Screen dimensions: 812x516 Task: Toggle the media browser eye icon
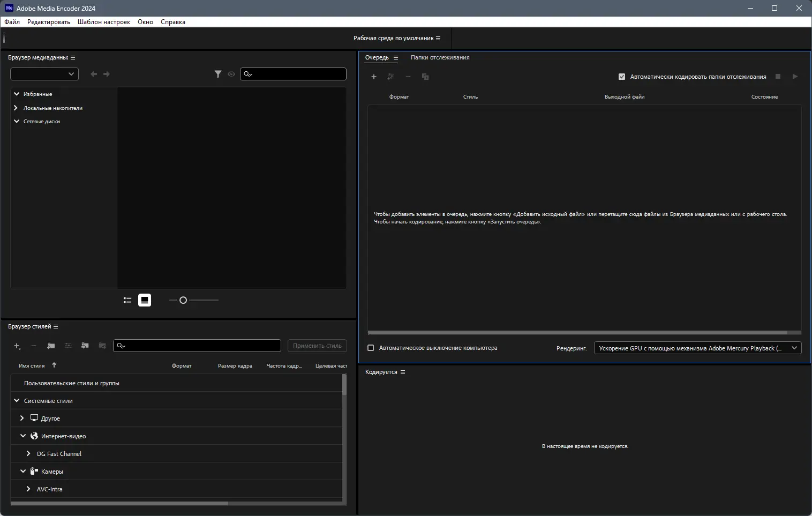[x=231, y=74]
